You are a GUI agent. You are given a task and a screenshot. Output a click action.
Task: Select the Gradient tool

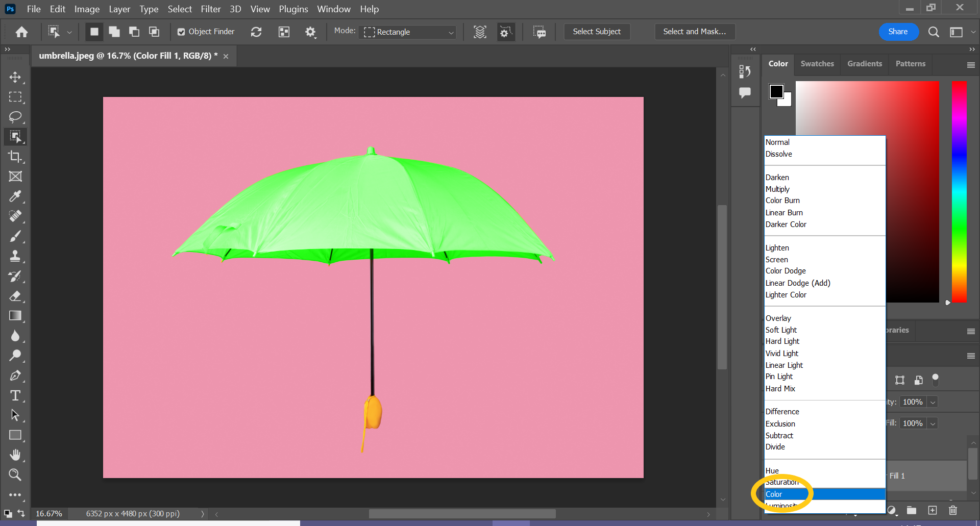[15, 316]
